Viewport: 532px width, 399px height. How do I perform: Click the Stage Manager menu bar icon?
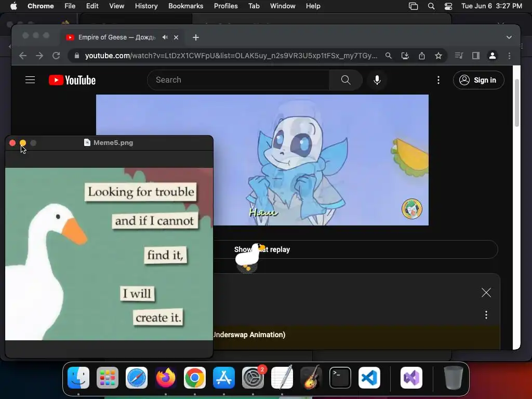[413, 6]
